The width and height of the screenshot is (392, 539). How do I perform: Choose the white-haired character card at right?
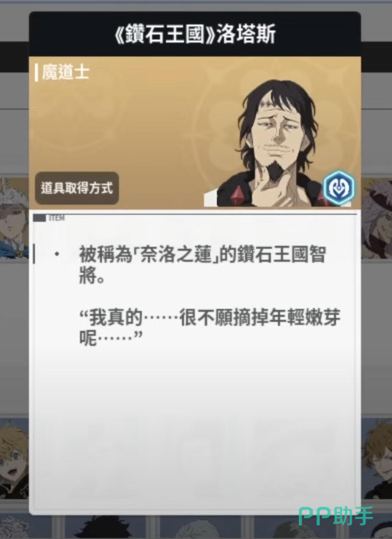(x=376, y=218)
